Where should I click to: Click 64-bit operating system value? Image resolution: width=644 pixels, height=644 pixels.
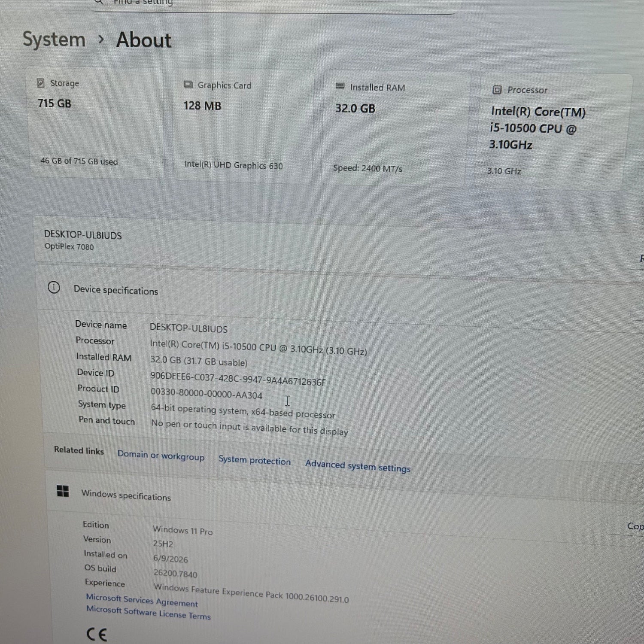click(x=243, y=411)
